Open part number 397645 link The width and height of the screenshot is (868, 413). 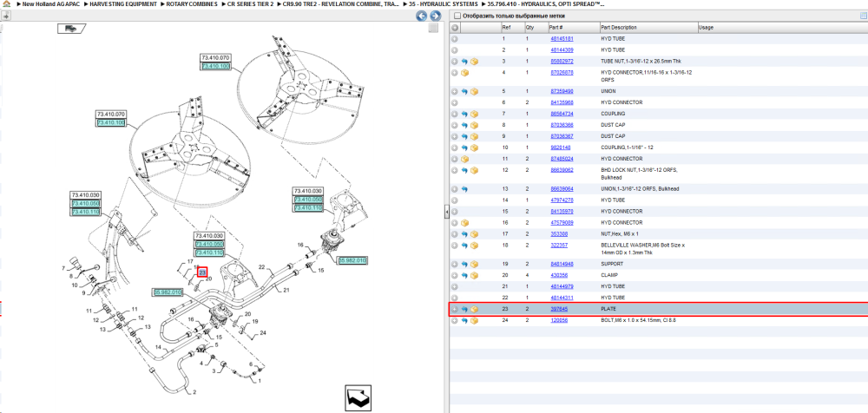coord(558,309)
